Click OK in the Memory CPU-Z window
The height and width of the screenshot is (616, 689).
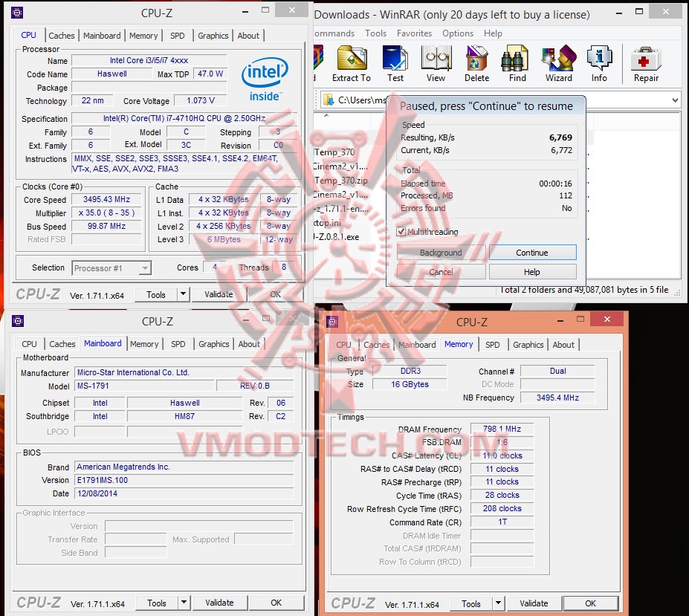(x=591, y=603)
